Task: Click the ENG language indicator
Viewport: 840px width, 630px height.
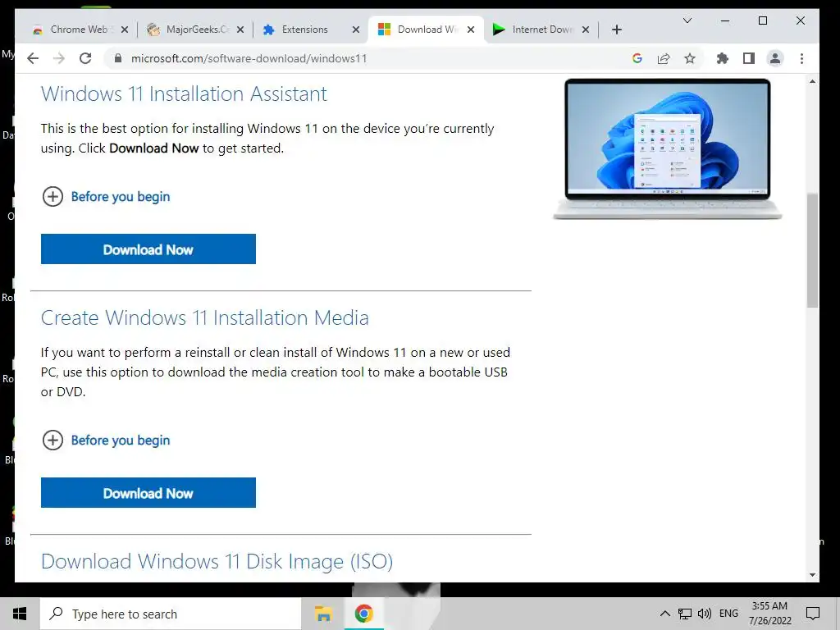Action: [728, 614]
